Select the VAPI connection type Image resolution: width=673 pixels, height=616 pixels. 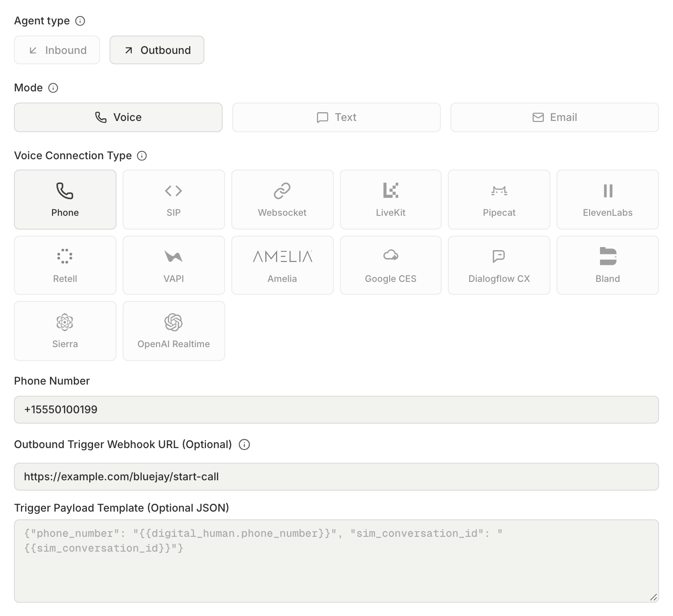[174, 265]
